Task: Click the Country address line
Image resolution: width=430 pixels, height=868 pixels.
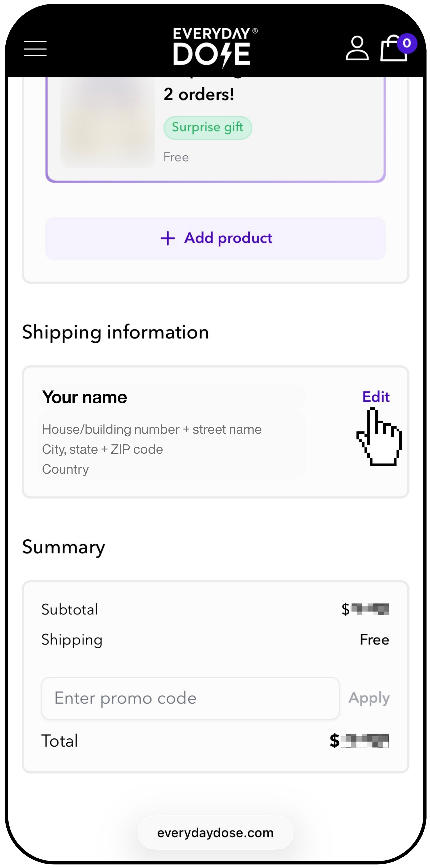Action: point(65,469)
